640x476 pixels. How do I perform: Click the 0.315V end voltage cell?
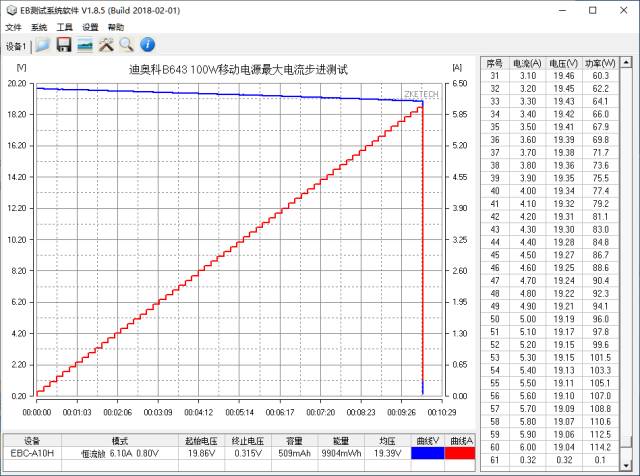tap(248, 453)
